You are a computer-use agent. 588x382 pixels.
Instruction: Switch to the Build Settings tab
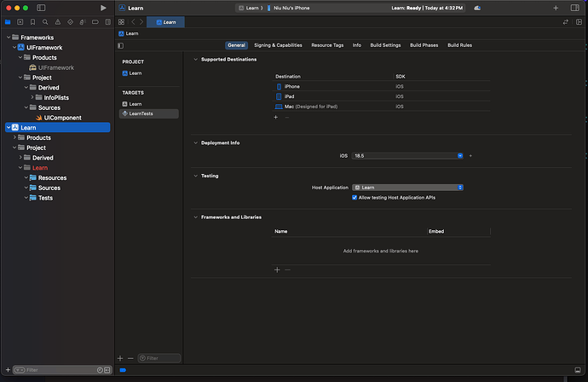coord(385,45)
